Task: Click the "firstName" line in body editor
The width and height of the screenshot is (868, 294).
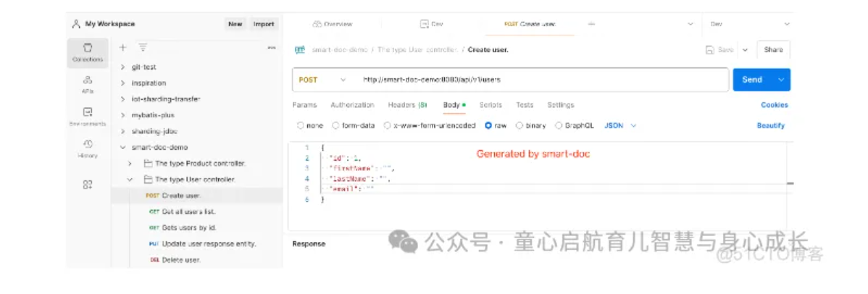Action: click(x=362, y=168)
